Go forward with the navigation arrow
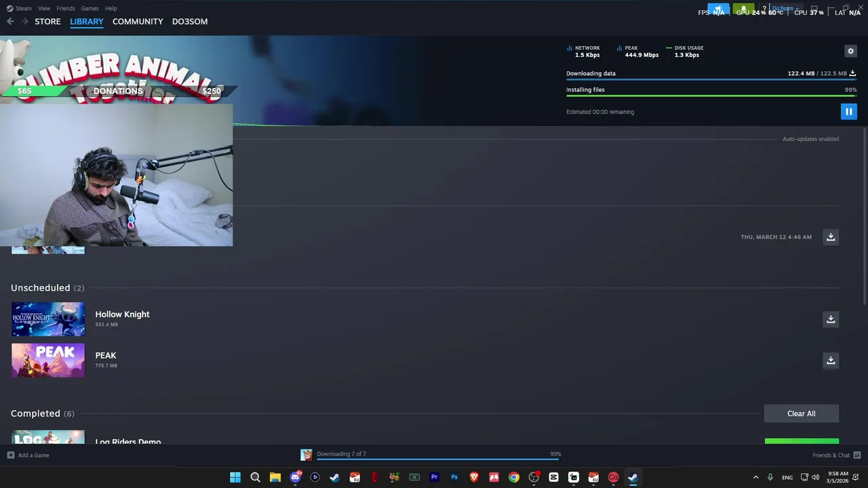 (x=25, y=22)
